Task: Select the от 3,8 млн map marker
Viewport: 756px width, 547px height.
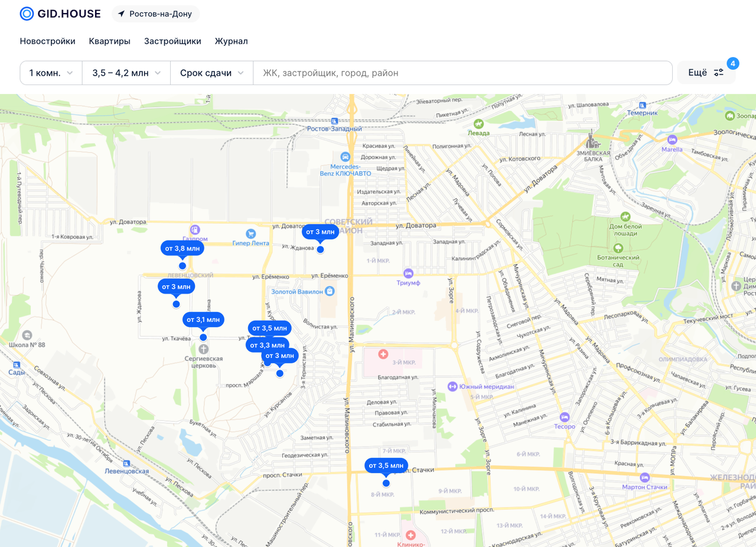Action: coord(183,249)
